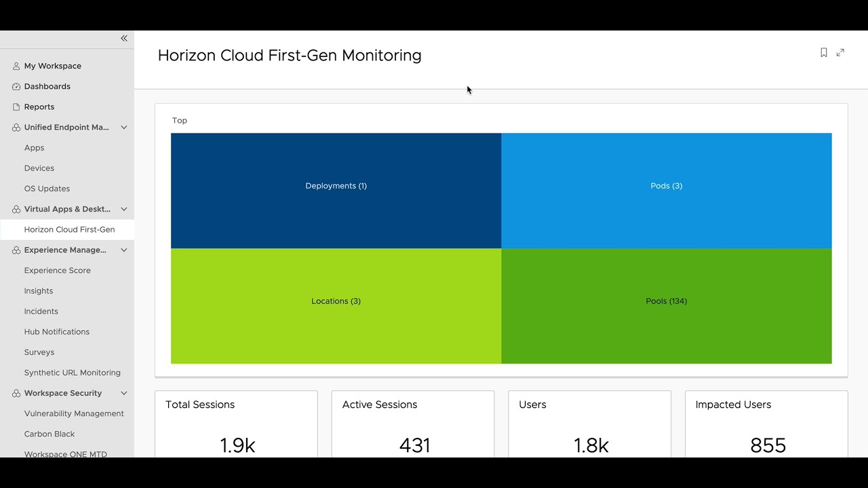The image size is (868, 488).
Task: Open Surveys in the sidebar
Action: [x=39, y=352]
